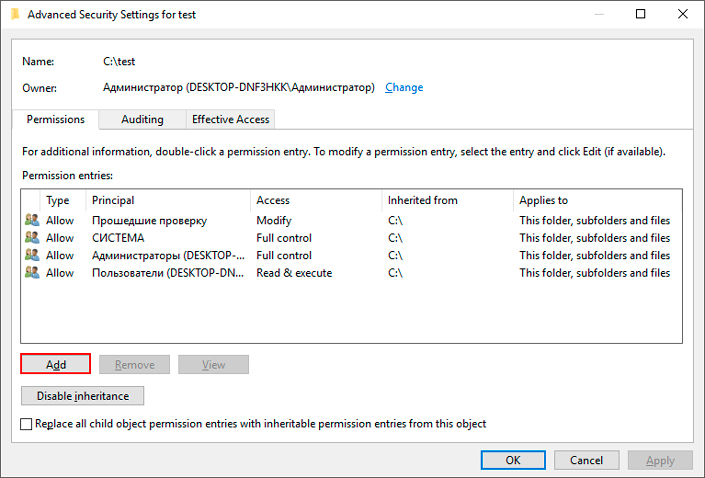Click the owner name Администратор (DESKTOP-DNF3HKK\Администратор)
Image resolution: width=705 pixels, height=478 pixels.
(x=239, y=87)
